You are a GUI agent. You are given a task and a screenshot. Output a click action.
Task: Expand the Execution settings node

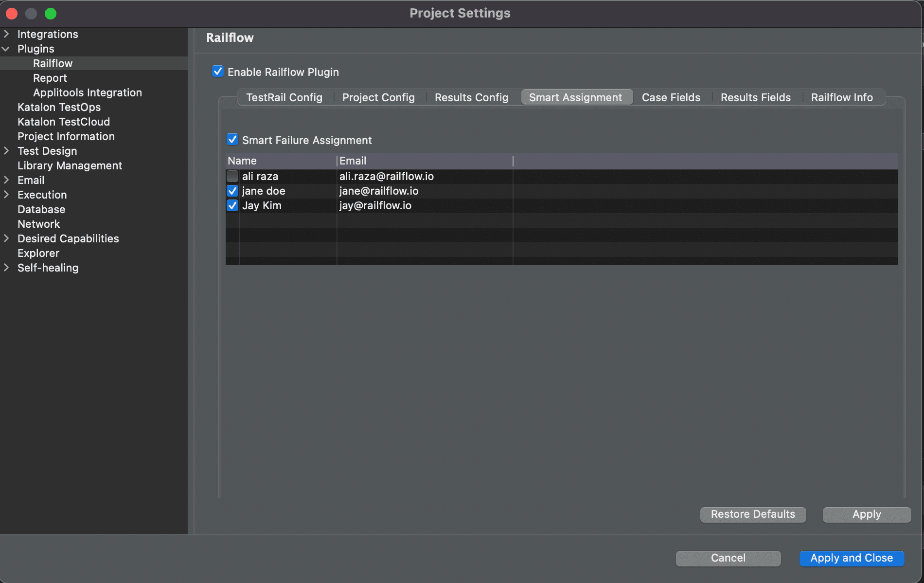(x=6, y=195)
